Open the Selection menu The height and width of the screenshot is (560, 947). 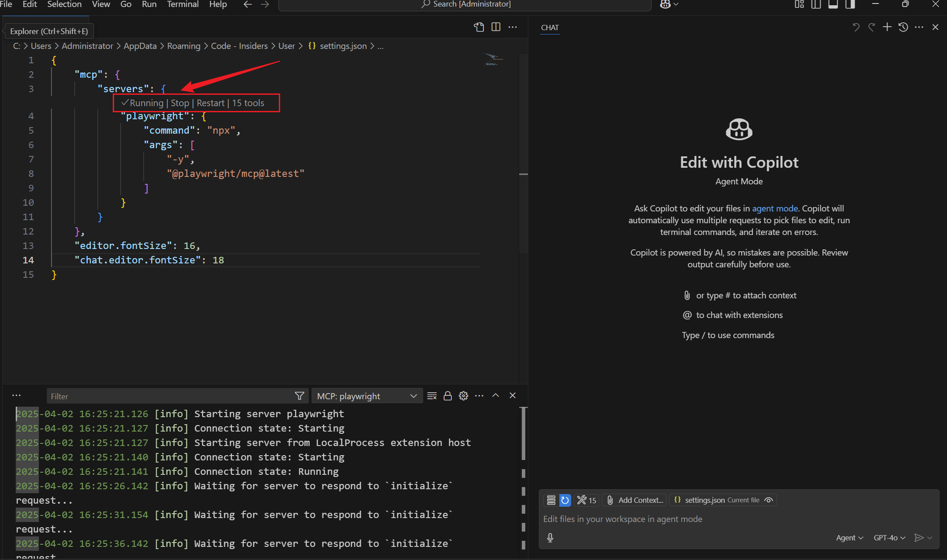(x=64, y=4)
